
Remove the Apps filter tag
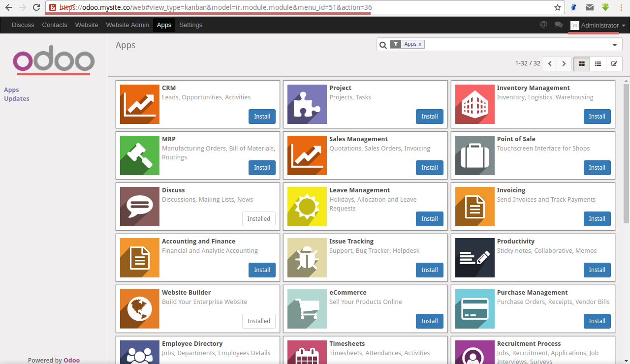(420, 44)
